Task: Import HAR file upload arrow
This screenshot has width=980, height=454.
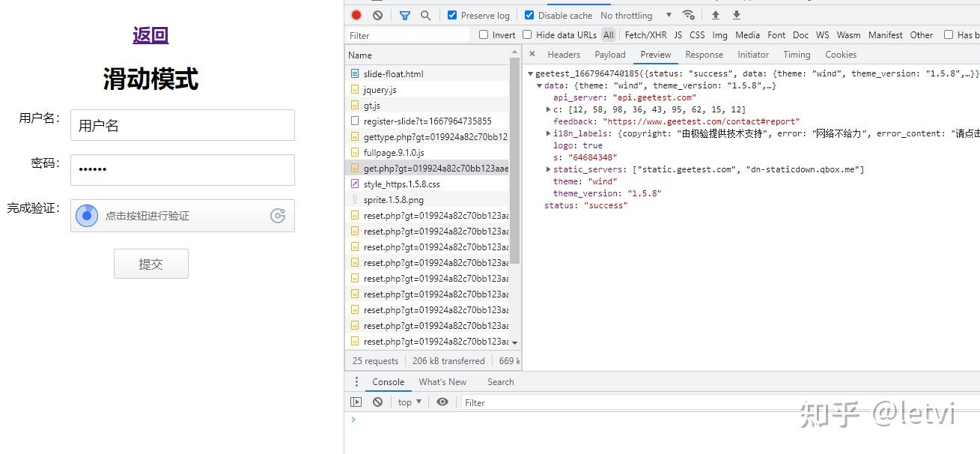Action: (716, 15)
